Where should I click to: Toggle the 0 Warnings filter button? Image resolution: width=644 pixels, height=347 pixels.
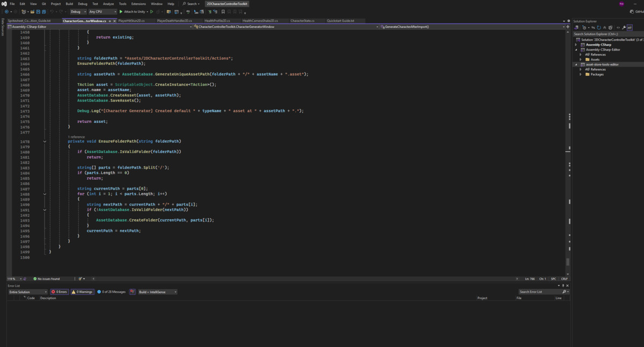[x=82, y=292]
